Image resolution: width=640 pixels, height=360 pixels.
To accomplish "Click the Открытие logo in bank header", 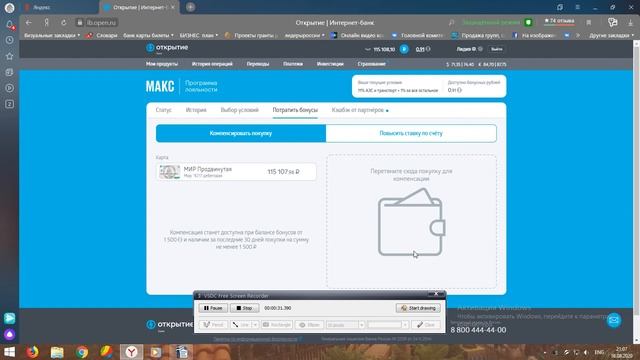I will click(167, 48).
